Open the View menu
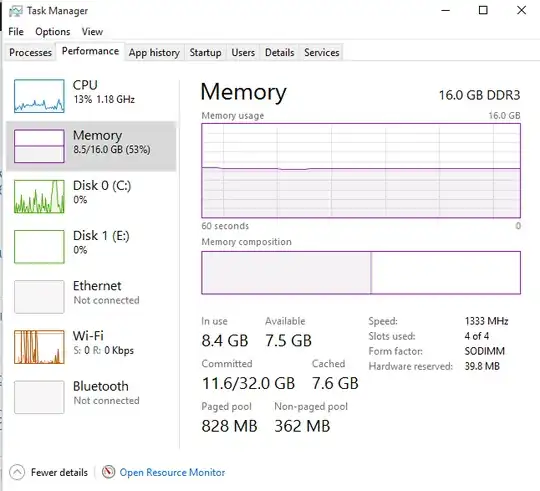 pyautogui.click(x=92, y=32)
